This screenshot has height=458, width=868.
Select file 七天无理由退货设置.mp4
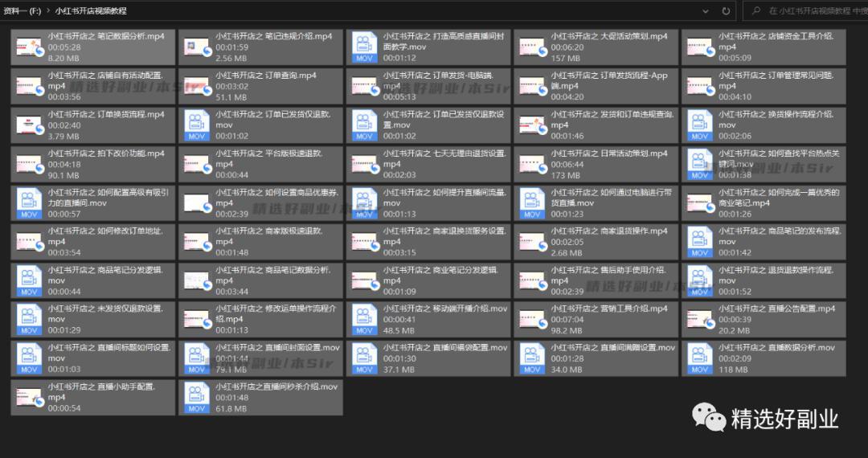pyautogui.click(x=428, y=164)
